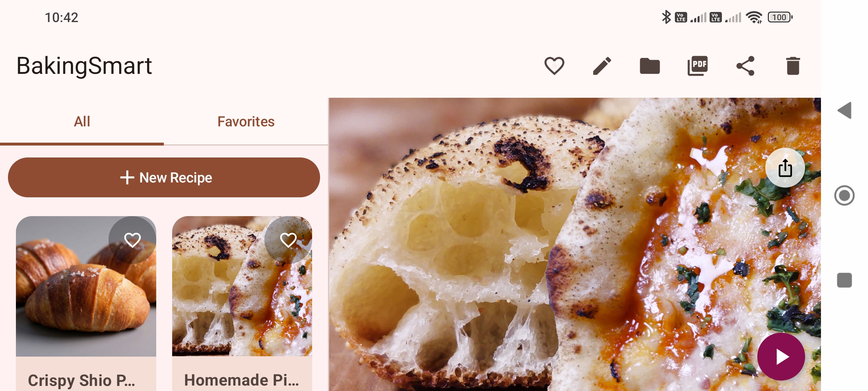Favorite the Homemade Pizza recipe card
This screenshot has height=391, width=868.
tap(288, 240)
